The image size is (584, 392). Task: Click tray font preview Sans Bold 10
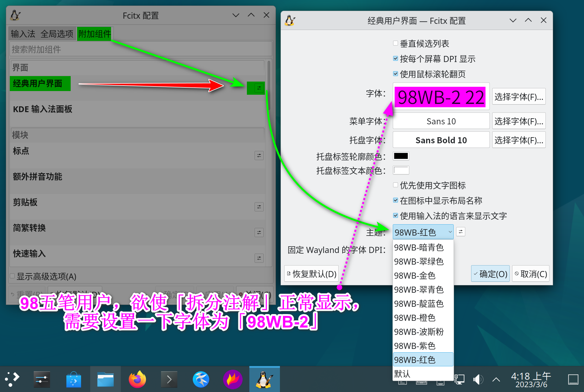coord(441,140)
